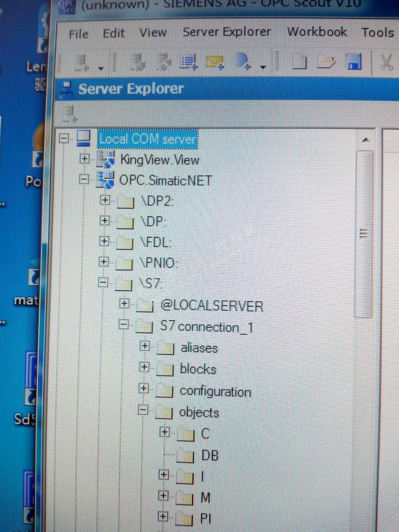The height and width of the screenshot is (532, 399).
Task: Click the computer icon beside Local COM server
Action: [x=83, y=138]
